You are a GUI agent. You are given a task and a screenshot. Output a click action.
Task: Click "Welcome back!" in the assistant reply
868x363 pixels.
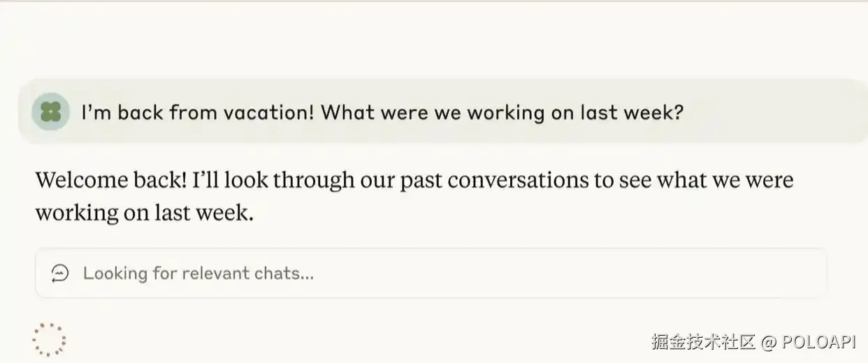[x=111, y=180]
